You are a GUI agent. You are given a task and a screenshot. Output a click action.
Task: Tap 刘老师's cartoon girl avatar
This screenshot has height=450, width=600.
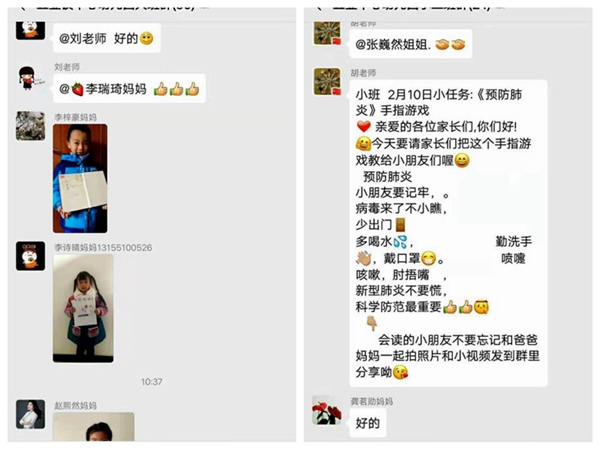point(31,78)
